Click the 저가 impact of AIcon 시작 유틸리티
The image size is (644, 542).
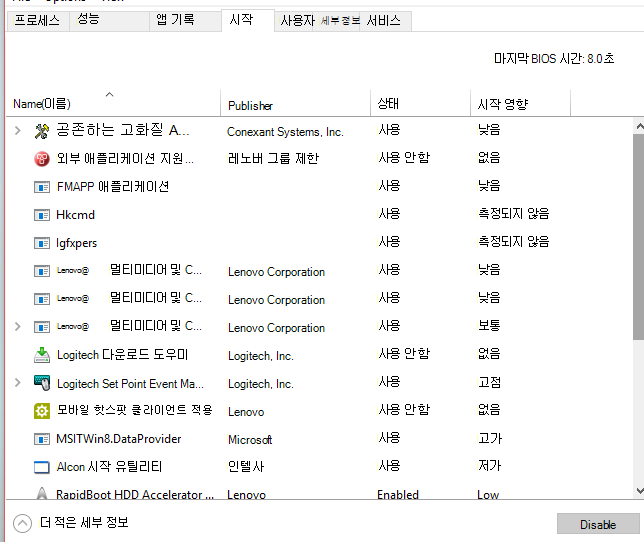tap(490, 466)
